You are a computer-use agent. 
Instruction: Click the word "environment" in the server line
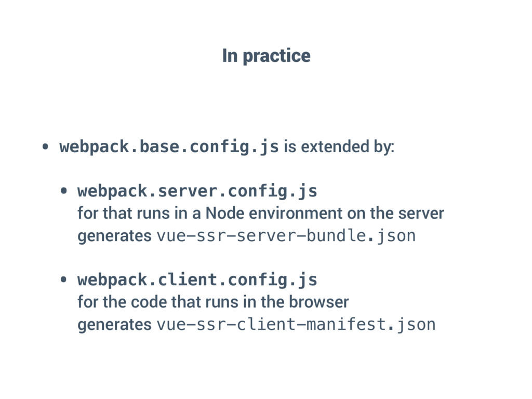[296, 214]
